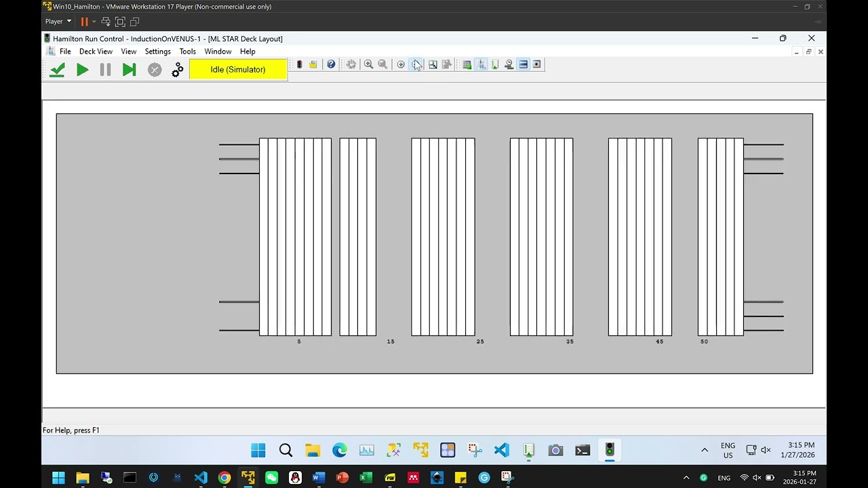Zoom in on the deck layout
This screenshot has width=868, height=488.
pos(368,64)
